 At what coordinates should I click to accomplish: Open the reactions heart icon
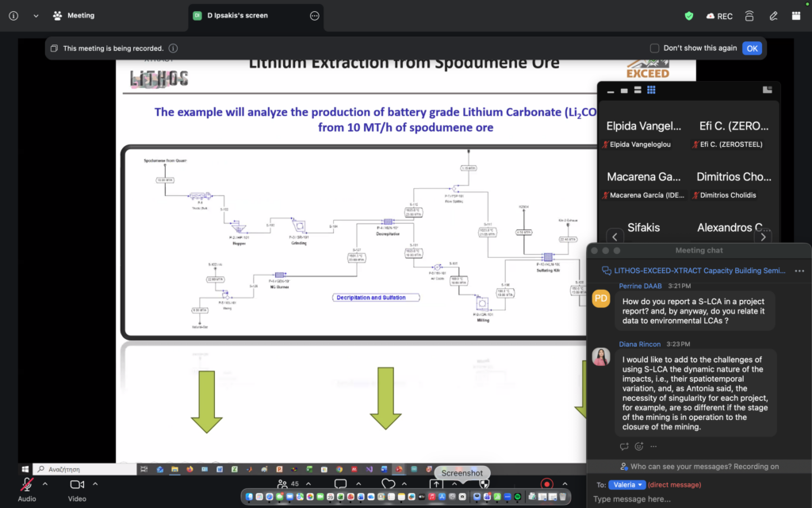[388, 483]
